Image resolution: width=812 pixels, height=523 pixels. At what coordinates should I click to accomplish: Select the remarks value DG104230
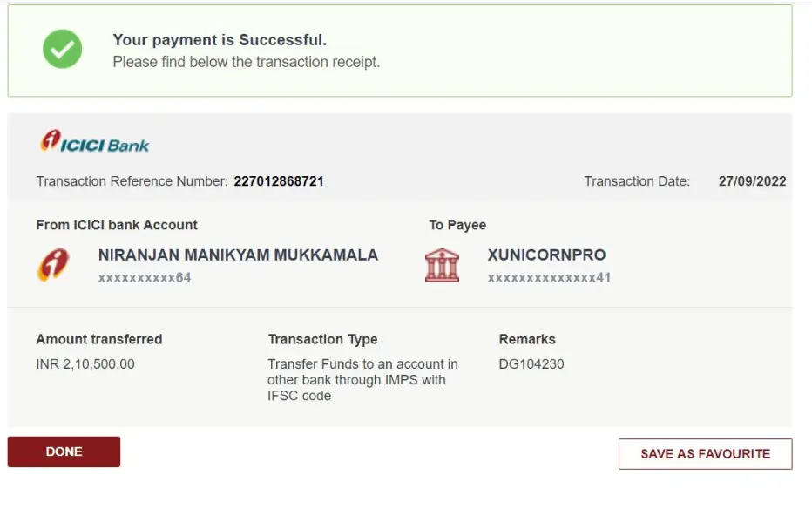[531, 363]
